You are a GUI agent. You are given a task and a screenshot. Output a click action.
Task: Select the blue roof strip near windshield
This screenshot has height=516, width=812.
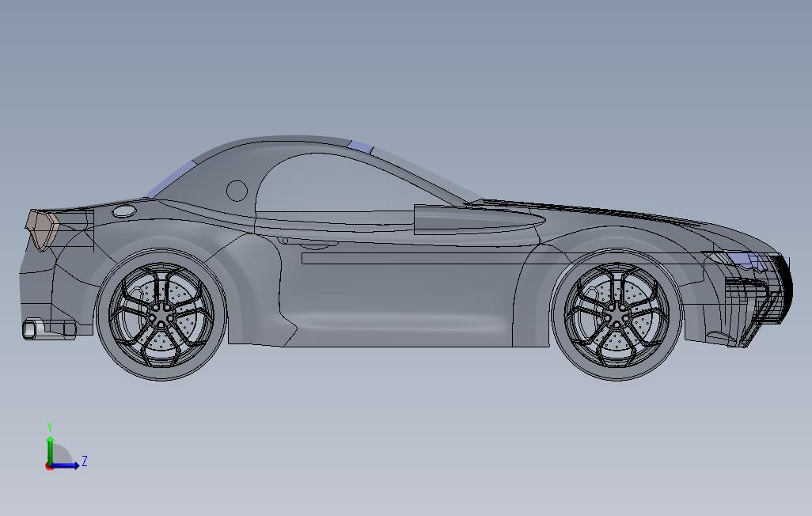click(x=361, y=146)
